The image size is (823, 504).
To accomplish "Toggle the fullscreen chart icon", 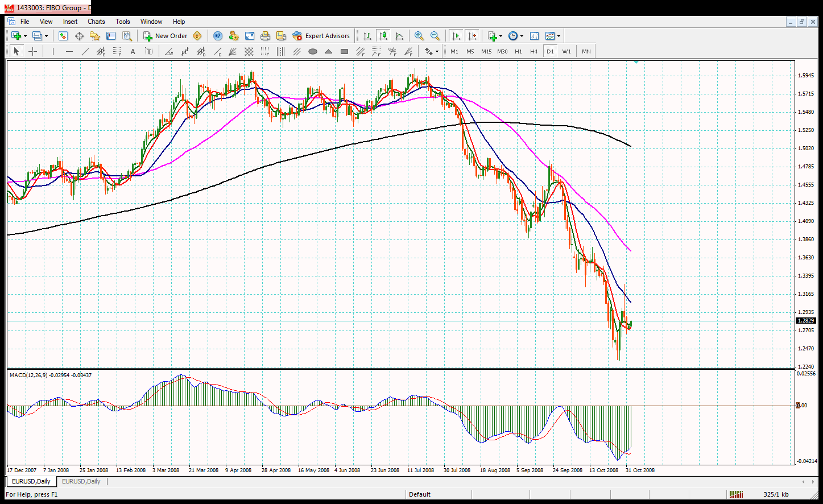I will pyautogui.click(x=250, y=36).
